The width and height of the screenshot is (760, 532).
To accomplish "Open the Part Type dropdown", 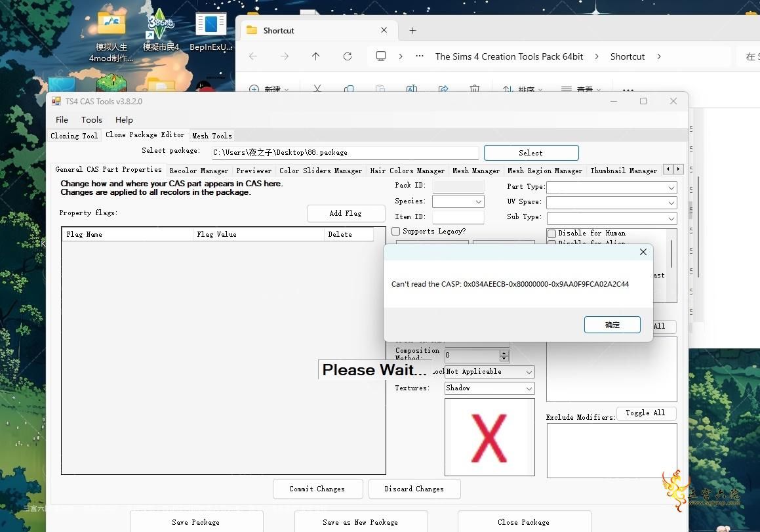I will point(671,188).
